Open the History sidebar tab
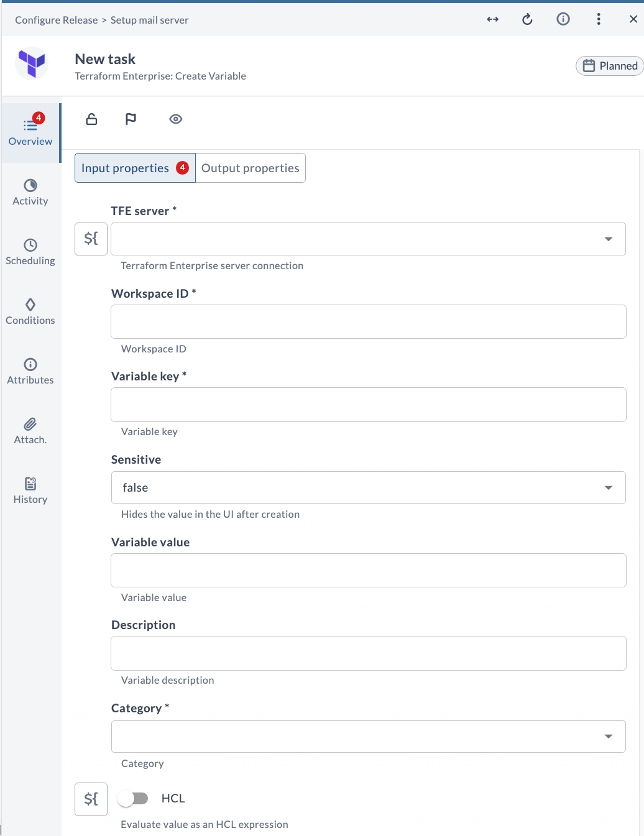This screenshot has height=836, width=644. point(30,490)
